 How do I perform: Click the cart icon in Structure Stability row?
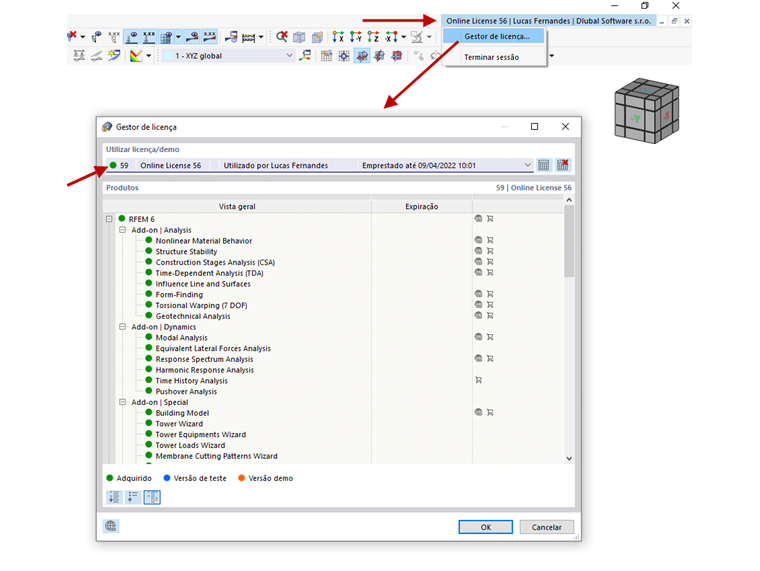(490, 251)
